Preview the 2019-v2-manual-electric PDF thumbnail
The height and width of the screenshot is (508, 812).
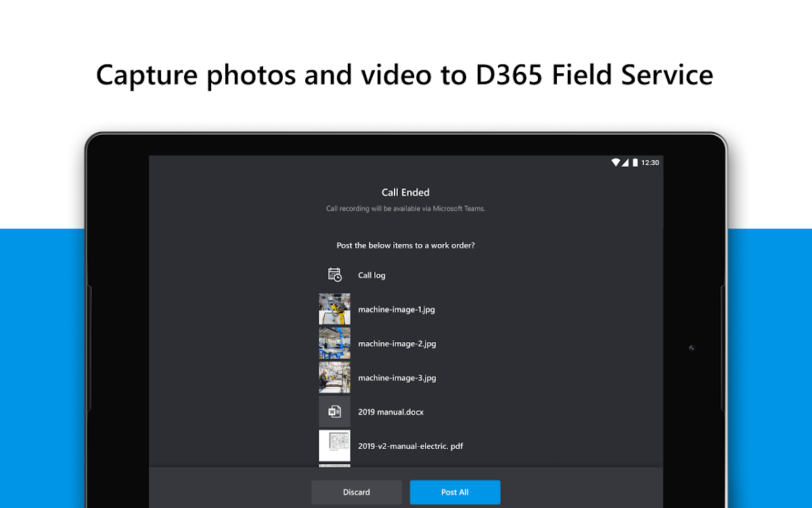point(334,446)
